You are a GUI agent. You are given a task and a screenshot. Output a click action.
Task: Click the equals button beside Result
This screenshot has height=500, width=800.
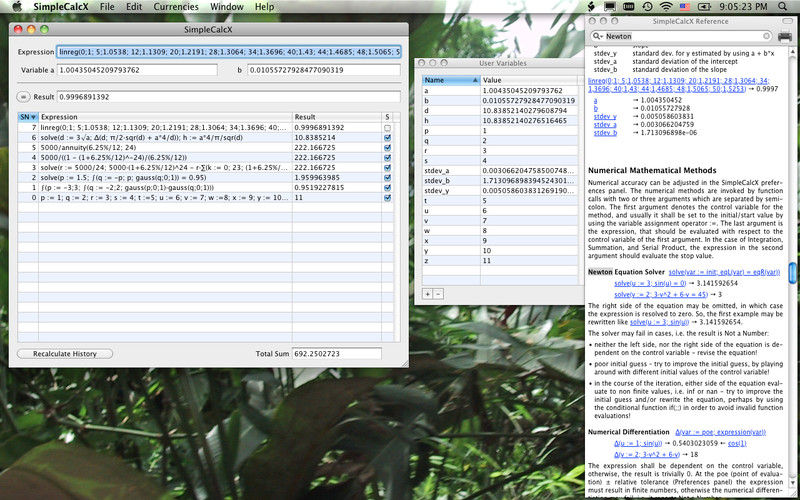click(x=23, y=96)
